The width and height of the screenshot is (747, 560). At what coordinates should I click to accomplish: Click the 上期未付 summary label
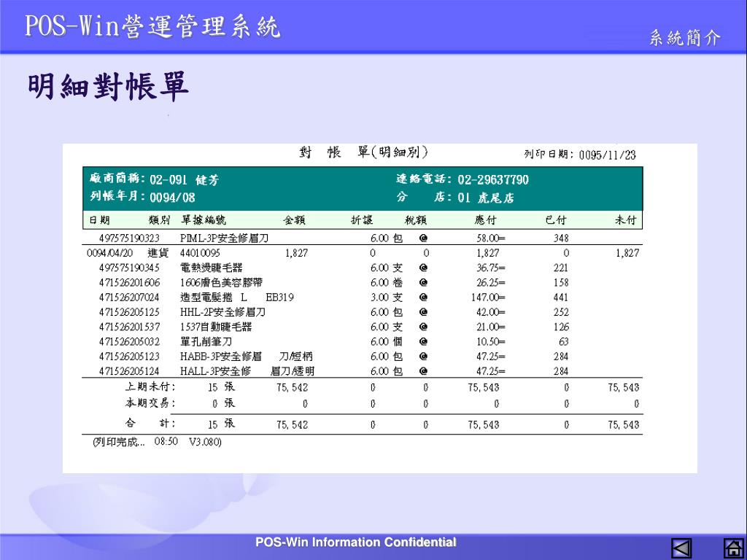(150, 386)
